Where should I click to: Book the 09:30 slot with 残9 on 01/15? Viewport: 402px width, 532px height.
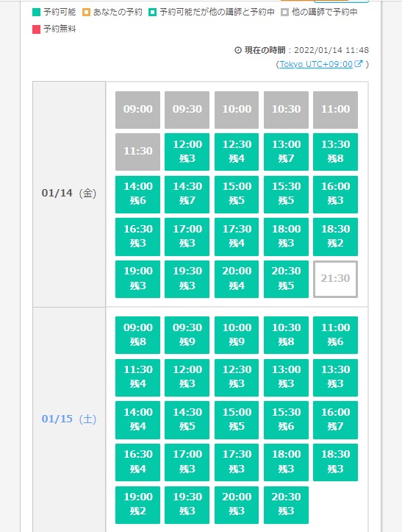pos(187,335)
